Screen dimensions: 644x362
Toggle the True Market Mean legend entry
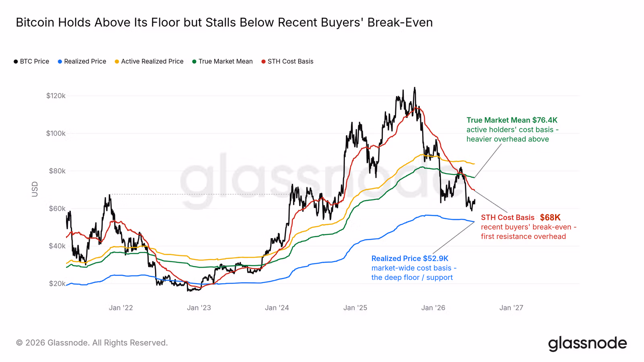[222, 62]
